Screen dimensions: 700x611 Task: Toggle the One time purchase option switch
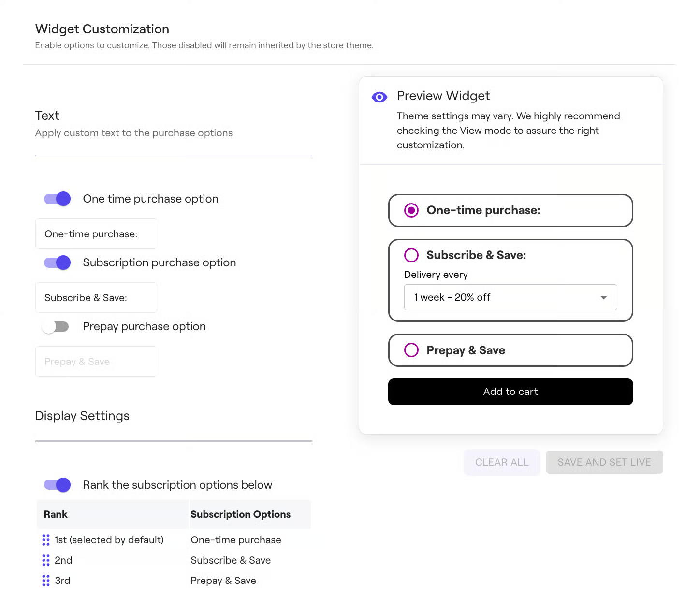[x=58, y=199]
